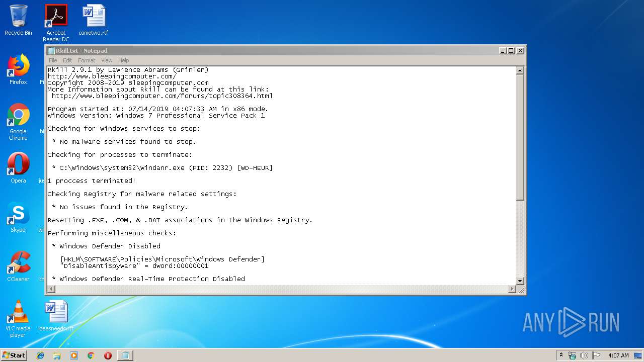Open the Skype desktop shortcut
This screenshot has width=644, height=362.
click(18, 217)
